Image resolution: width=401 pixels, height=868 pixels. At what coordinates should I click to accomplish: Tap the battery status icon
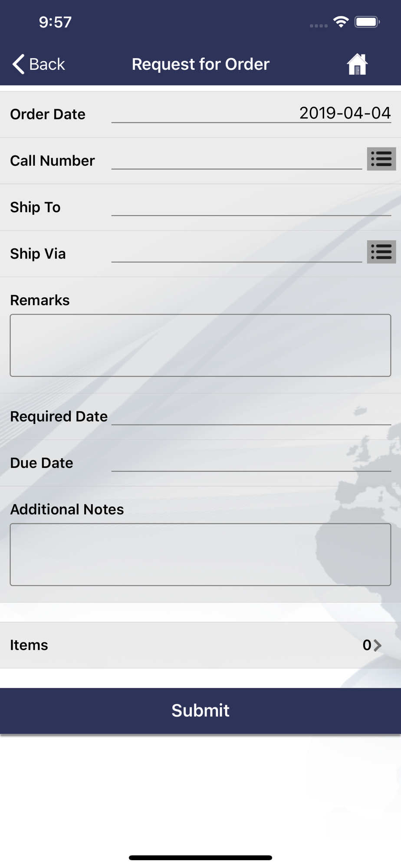click(367, 22)
